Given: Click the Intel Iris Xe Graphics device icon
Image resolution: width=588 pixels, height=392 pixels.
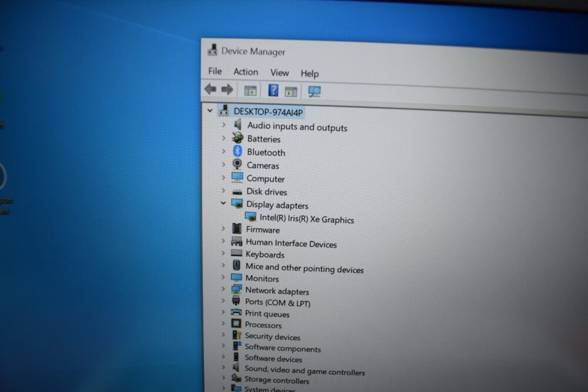Looking at the screenshot, I should 250,217.
